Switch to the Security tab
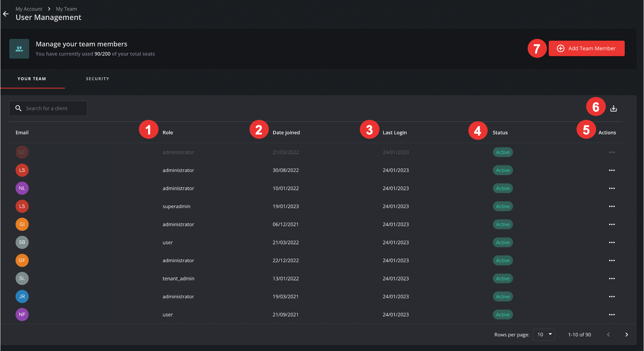This screenshot has height=351, width=644. pyautogui.click(x=97, y=79)
